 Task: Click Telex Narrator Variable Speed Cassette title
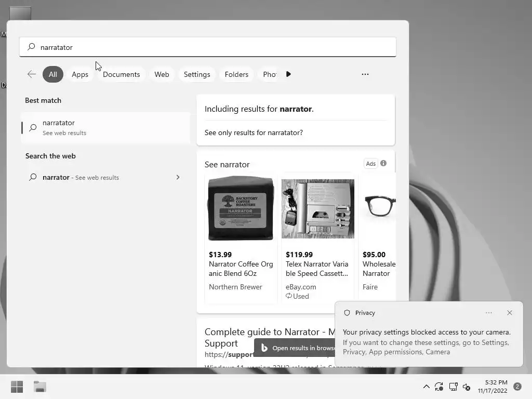point(317,269)
